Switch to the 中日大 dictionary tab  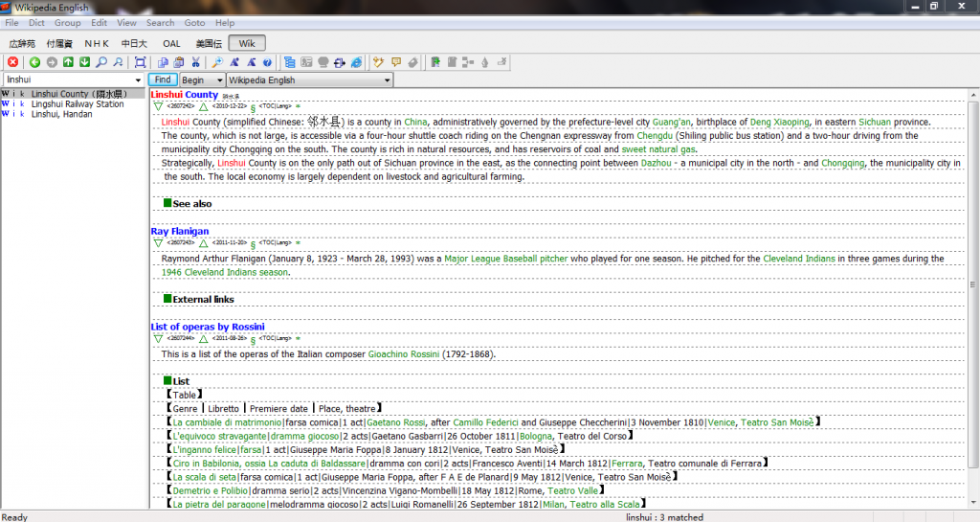click(x=134, y=43)
